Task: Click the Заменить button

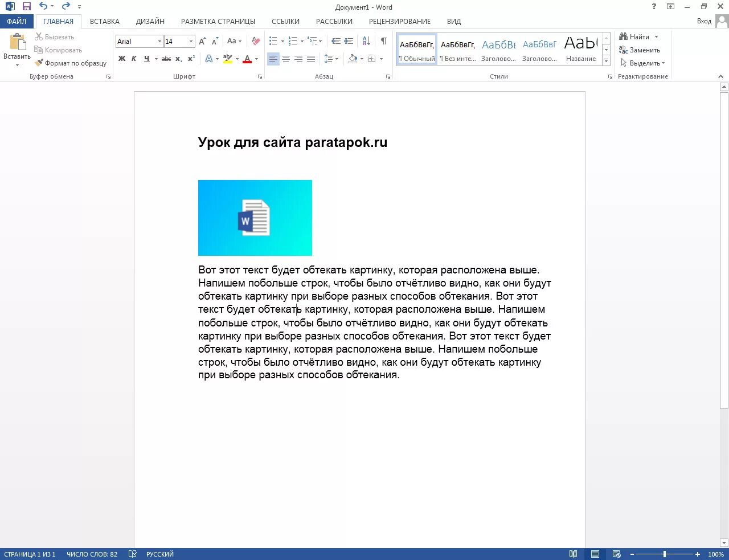Action: 640,50
